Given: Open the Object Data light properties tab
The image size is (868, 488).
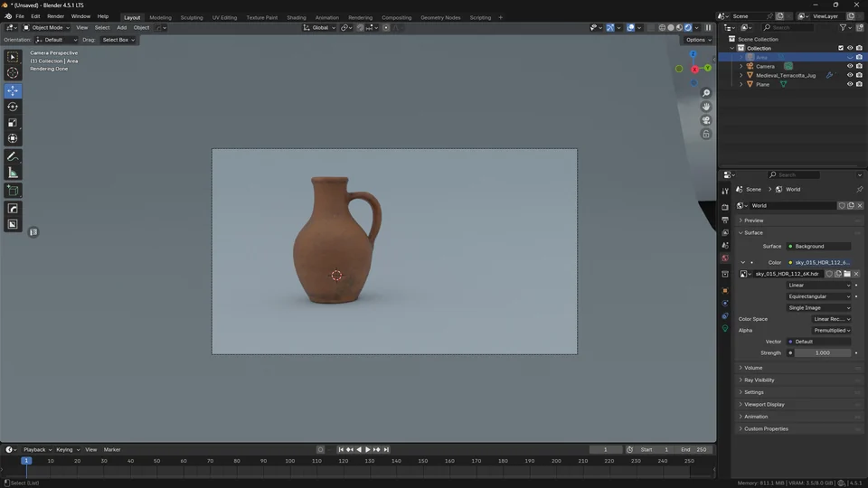Looking at the screenshot, I should pos(725,329).
